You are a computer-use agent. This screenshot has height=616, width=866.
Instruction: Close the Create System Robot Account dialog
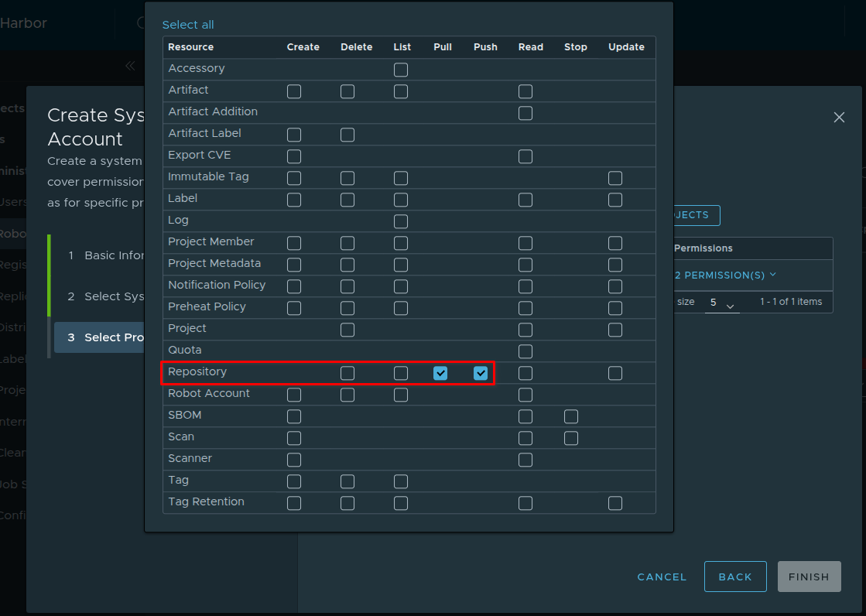[x=839, y=118]
